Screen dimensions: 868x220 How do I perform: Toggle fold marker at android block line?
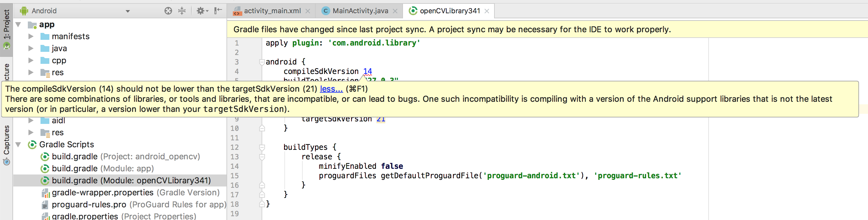coord(262,62)
